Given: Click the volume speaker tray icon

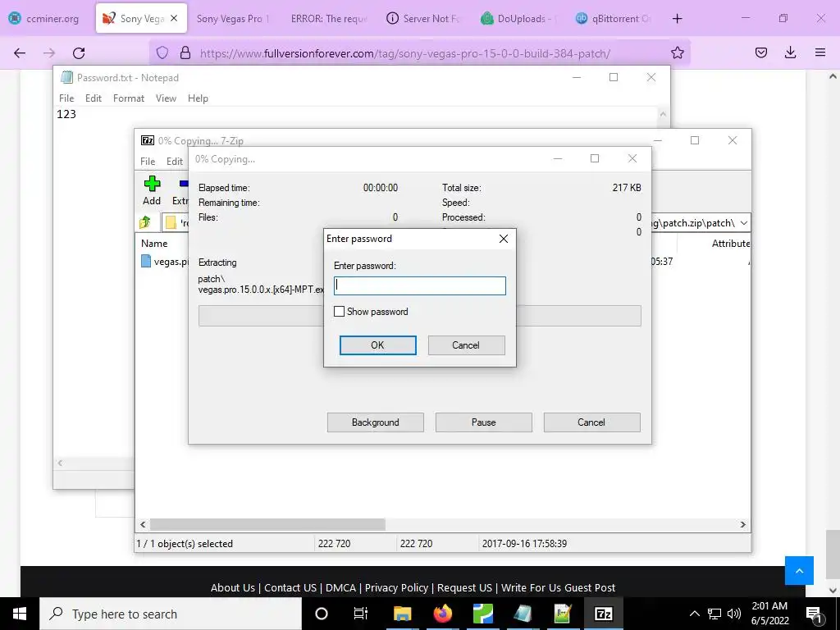Looking at the screenshot, I should 734,614.
